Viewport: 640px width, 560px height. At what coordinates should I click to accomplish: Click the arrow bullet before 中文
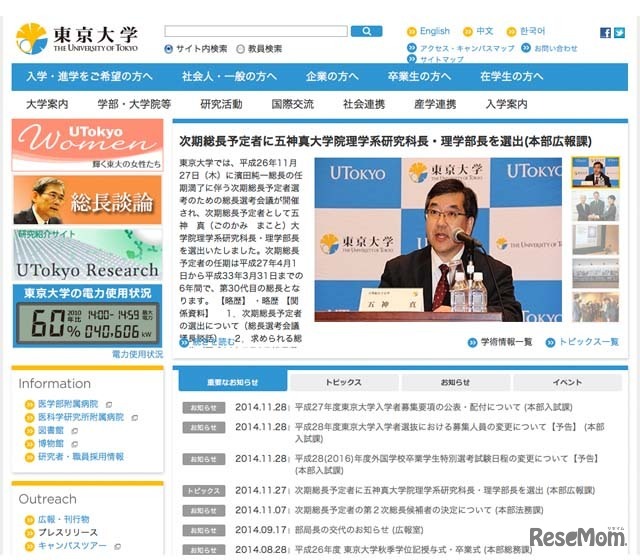(x=468, y=31)
